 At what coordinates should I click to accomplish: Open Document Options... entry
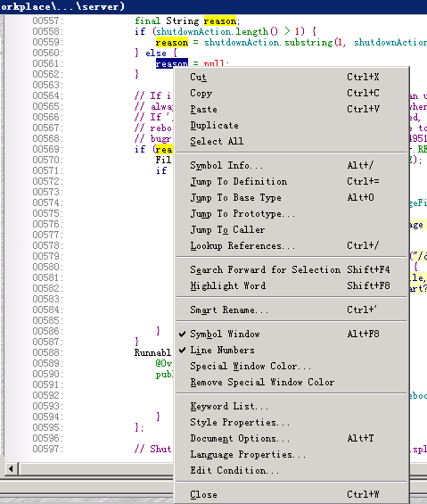[x=292, y=439]
